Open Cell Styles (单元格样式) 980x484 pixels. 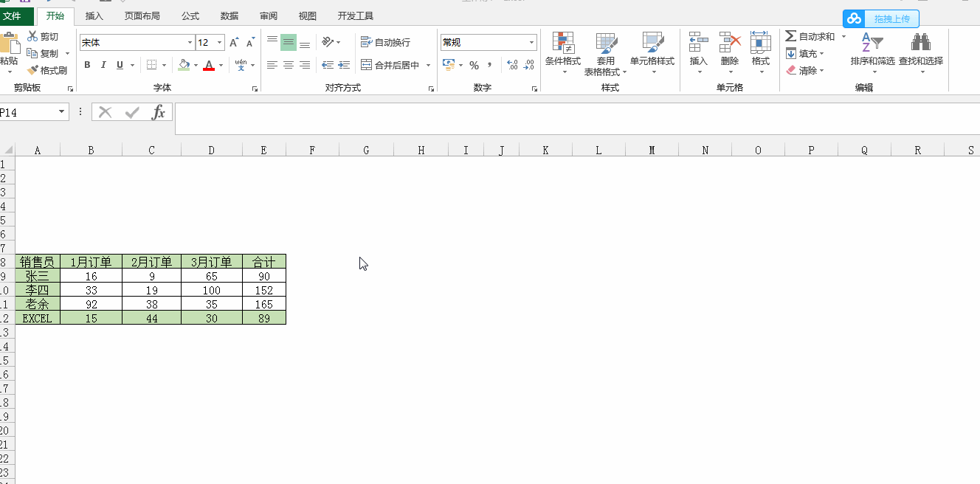click(x=652, y=53)
